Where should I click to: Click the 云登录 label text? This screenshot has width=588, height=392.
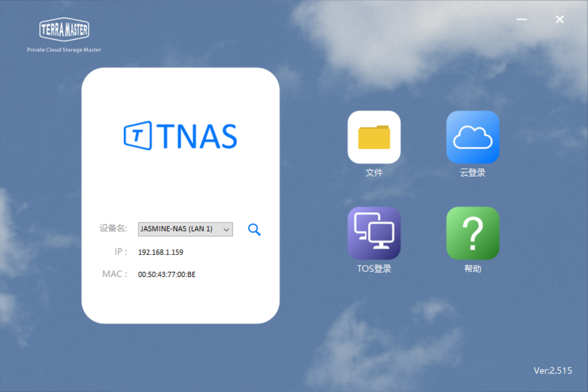(x=472, y=173)
